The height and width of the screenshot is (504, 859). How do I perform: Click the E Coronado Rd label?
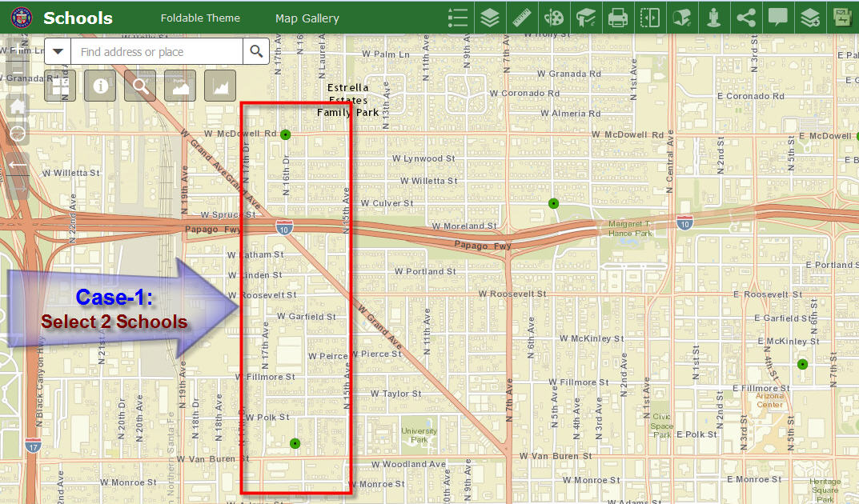click(751, 96)
